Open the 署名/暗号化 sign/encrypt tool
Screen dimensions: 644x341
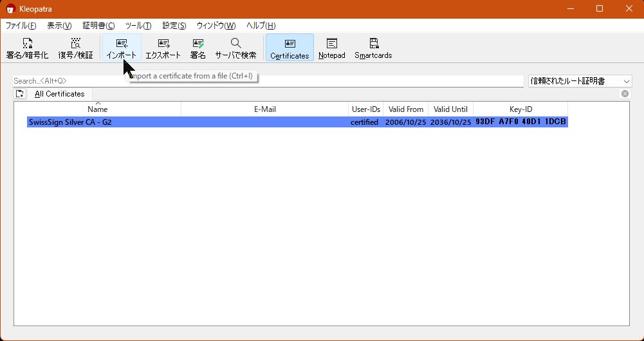[x=27, y=48]
